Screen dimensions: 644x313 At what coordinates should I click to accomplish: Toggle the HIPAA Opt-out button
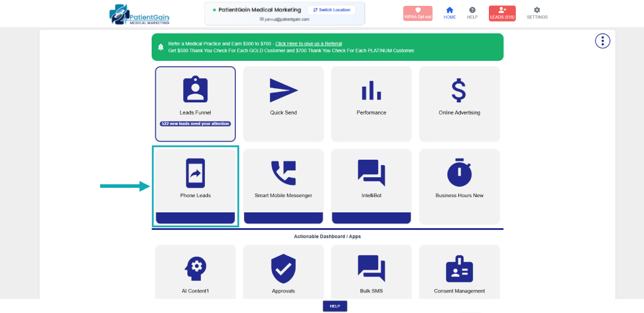[417, 13]
